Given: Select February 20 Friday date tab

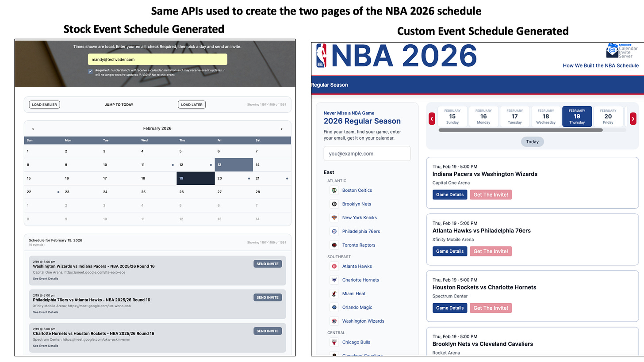Looking at the screenshot, I should click(x=608, y=117).
